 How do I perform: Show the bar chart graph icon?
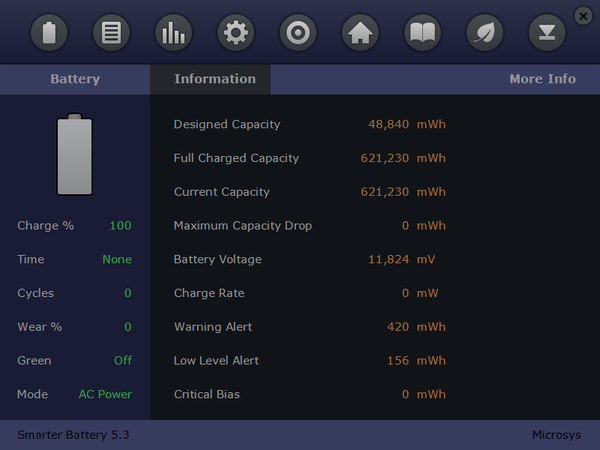[173, 33]
